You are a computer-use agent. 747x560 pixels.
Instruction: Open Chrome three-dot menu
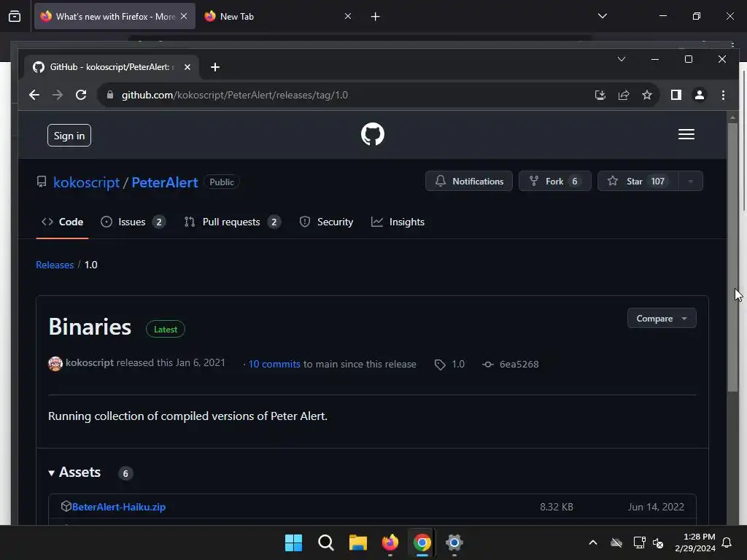pos(723,95)
